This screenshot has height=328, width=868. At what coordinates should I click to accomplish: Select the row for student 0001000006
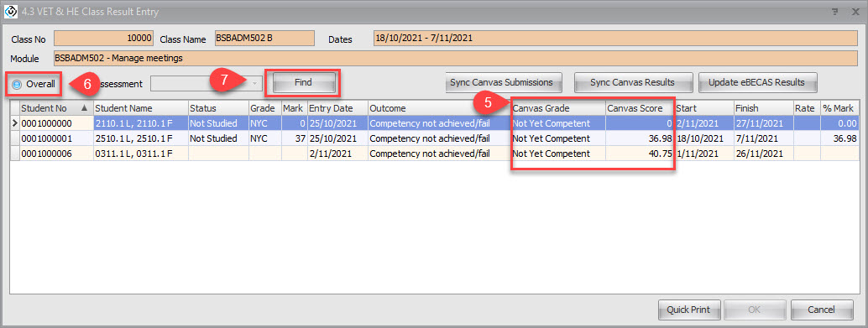tap(434, 154)
